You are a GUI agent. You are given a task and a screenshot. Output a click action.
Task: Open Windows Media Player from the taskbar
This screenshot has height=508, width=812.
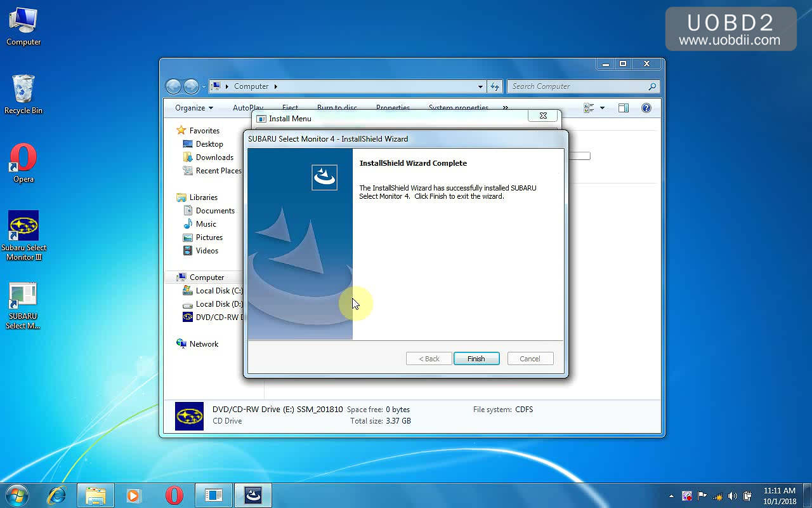click(x=133, y=495)
